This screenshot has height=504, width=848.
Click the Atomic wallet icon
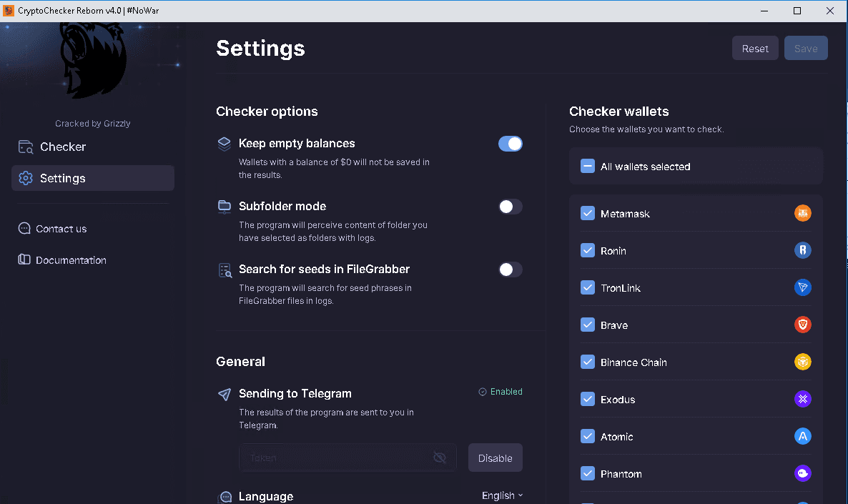click(802, 436)
